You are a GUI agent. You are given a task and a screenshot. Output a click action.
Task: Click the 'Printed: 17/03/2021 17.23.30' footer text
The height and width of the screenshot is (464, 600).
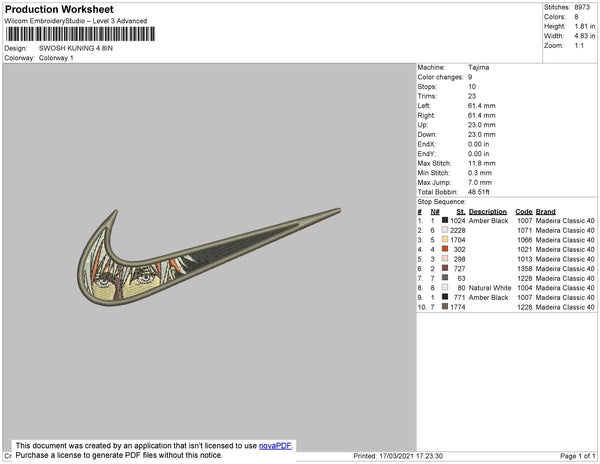tap(398, 456)
